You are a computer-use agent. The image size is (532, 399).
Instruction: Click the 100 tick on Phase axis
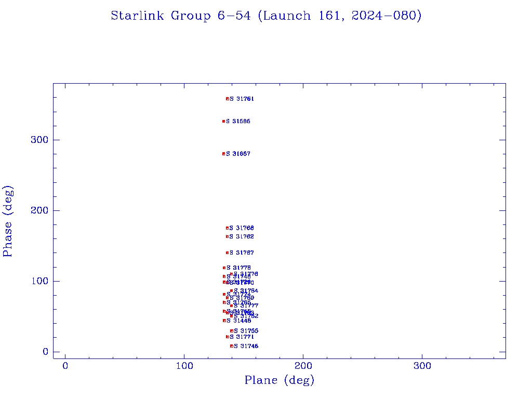[x=40, y=281]
